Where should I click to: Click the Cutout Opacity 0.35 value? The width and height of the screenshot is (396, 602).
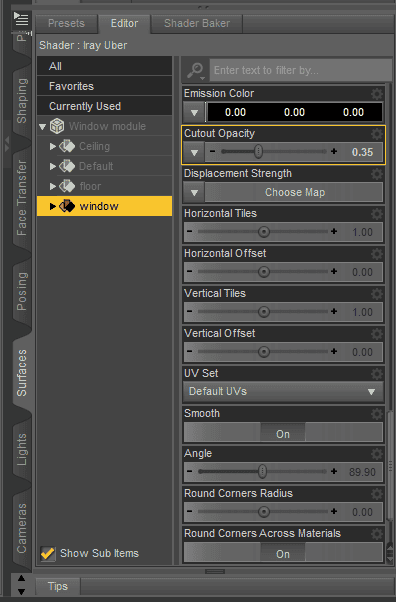[x=362, y=152]
